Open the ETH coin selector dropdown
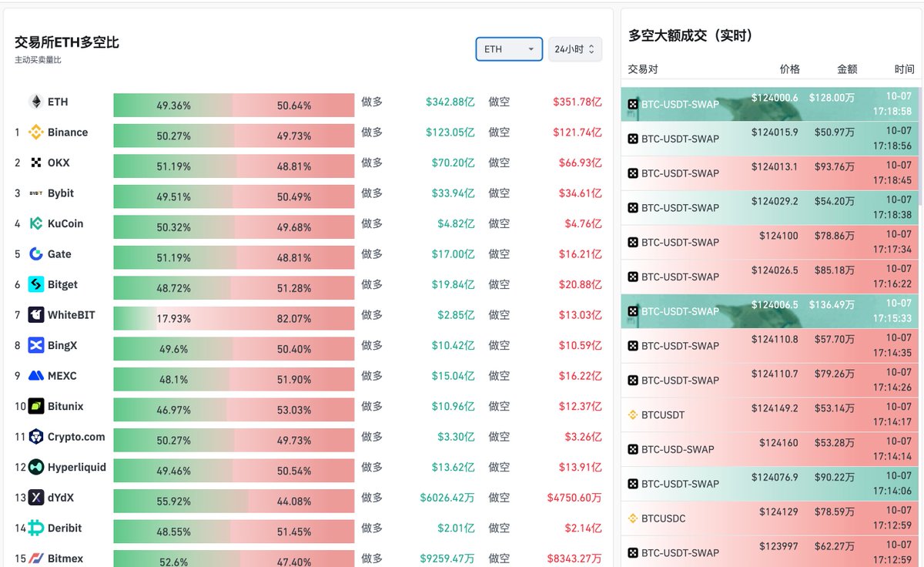 click(x=508, y=49)
